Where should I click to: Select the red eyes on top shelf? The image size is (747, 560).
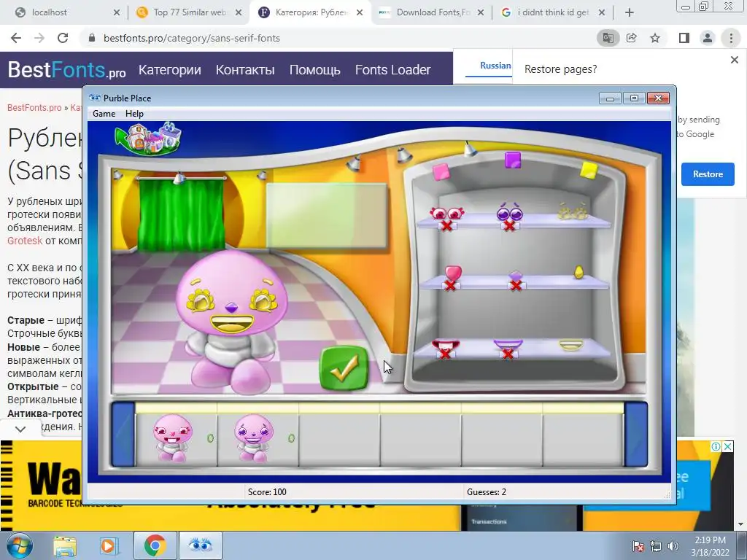tap(446, 214)
